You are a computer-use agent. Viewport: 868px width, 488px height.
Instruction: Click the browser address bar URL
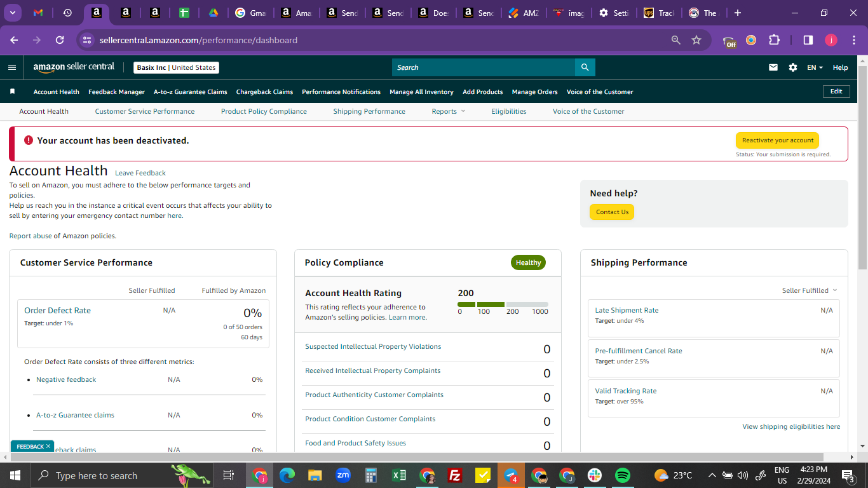coord(198,40)
